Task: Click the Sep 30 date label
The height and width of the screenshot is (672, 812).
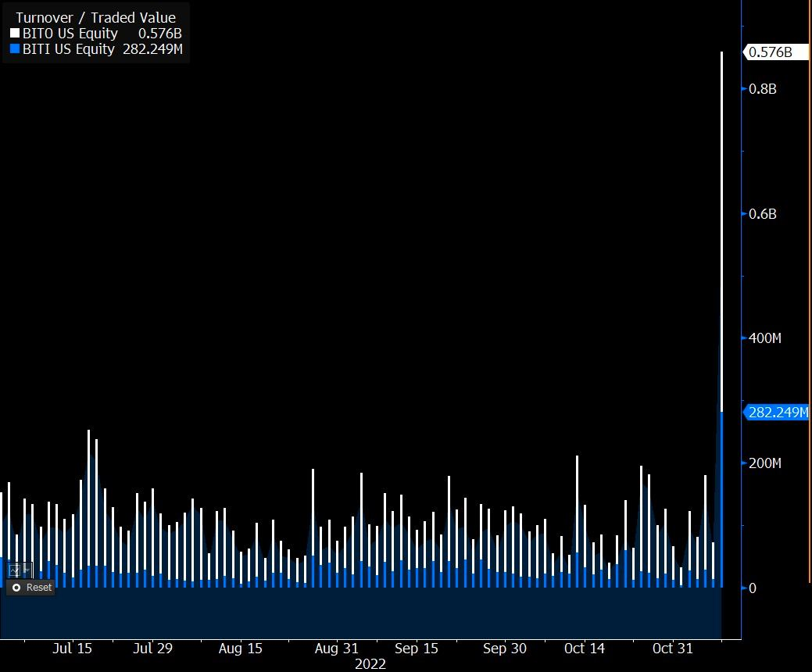Action: click(x=505, y=649)
